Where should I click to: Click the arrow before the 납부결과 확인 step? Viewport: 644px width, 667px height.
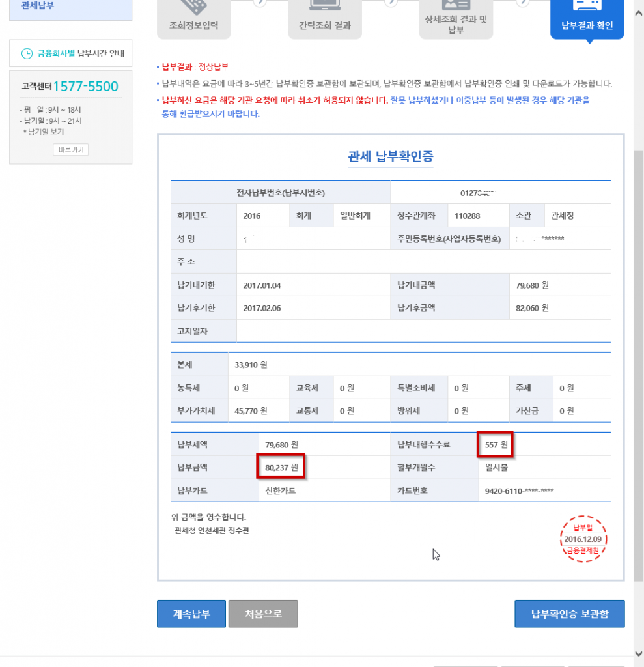point(522,2)
